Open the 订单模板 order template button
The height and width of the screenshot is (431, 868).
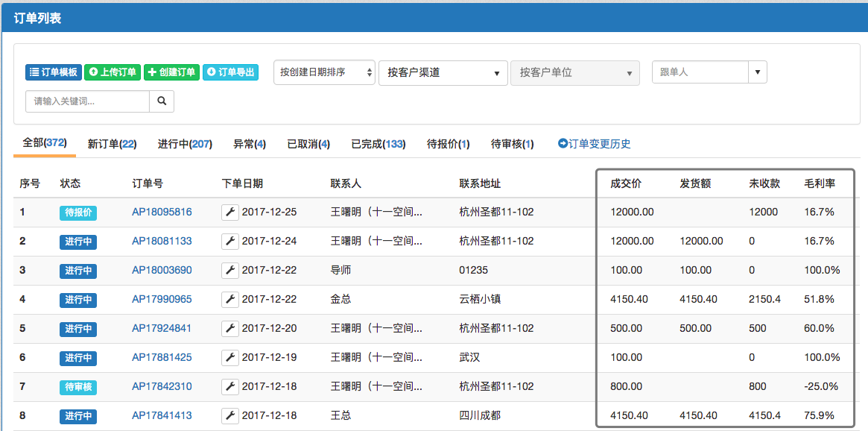click(x=54, y=72)
